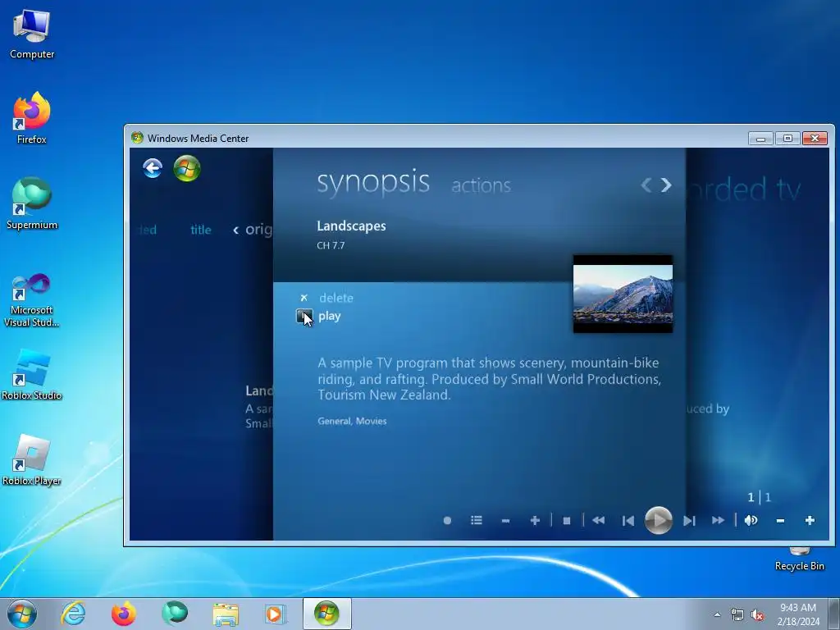Open the guide list icon in transport bar
The width and height of the screenshot is (840, 630).
coord(477,520)
